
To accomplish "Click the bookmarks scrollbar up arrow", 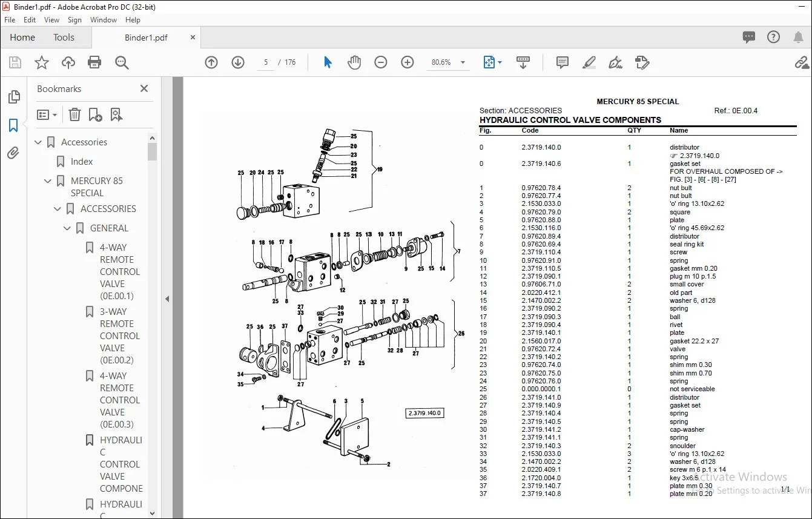I will (x=152, y=138).
